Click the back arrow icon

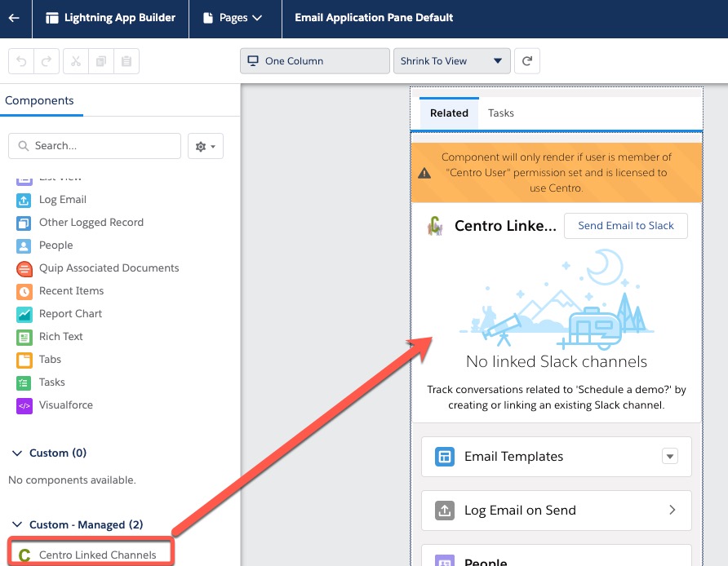14,18
